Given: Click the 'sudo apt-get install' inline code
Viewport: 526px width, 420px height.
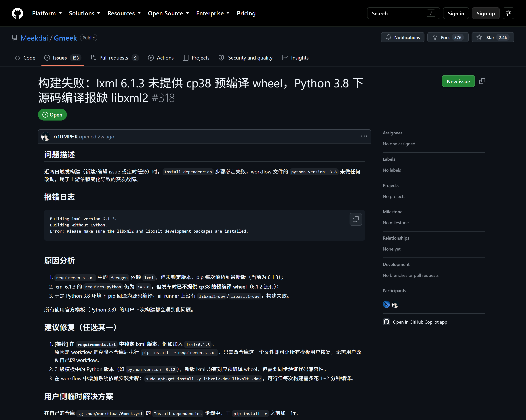Looking at the screenshot, I should (203, 379).
